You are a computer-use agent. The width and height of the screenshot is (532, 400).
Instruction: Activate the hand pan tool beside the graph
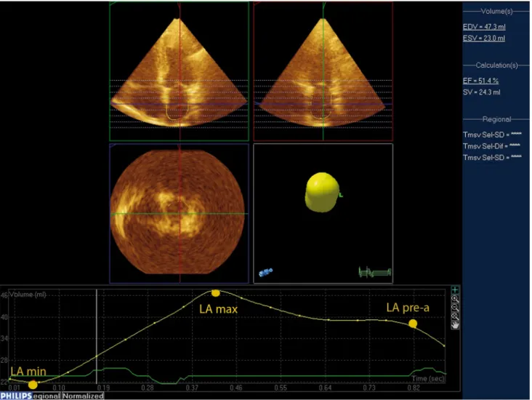click(455, 325)
